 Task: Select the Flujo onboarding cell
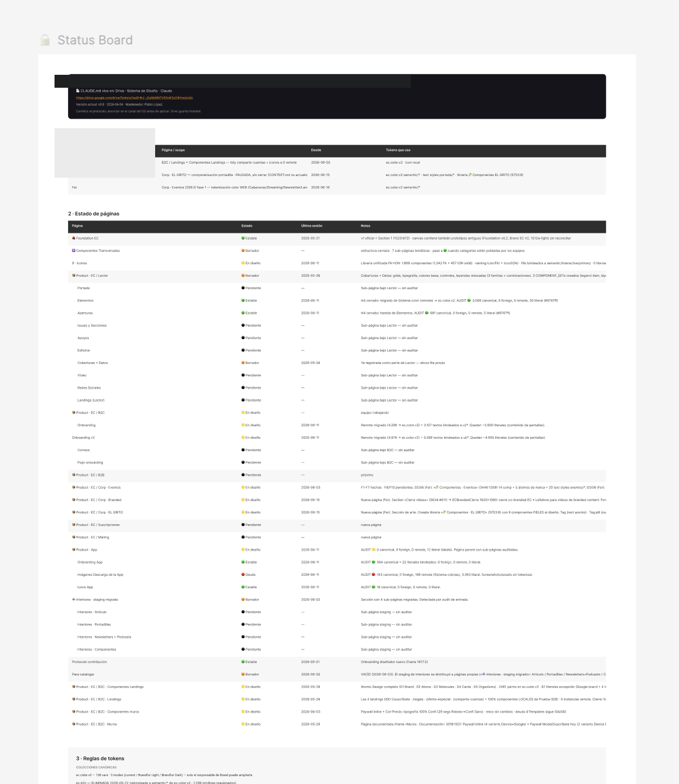pos(90,462)
